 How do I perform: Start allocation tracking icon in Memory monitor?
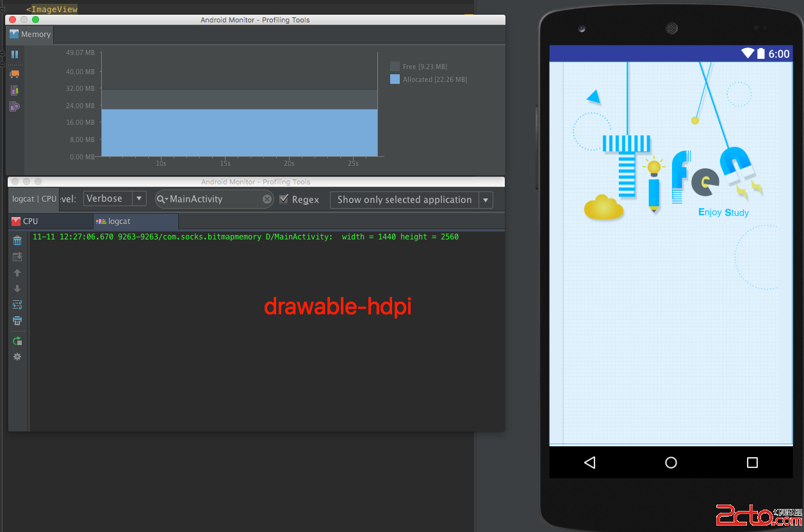coord(15,106)
